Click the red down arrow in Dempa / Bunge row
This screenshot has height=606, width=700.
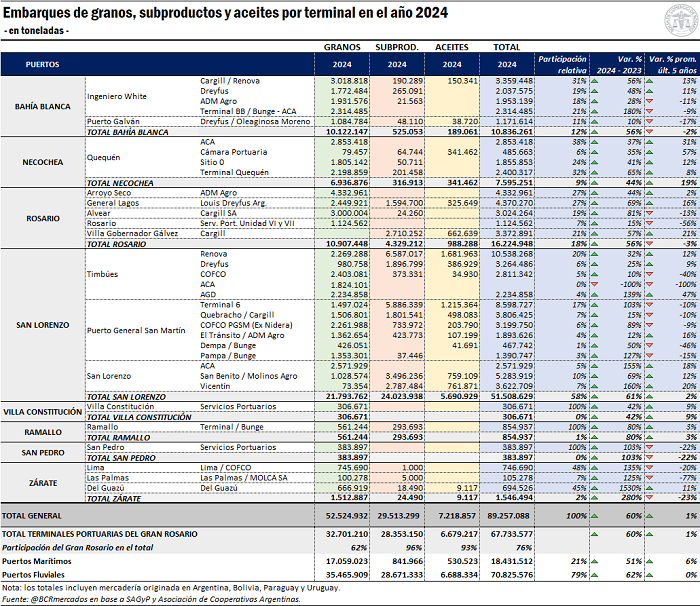click(x=650, y=346)
